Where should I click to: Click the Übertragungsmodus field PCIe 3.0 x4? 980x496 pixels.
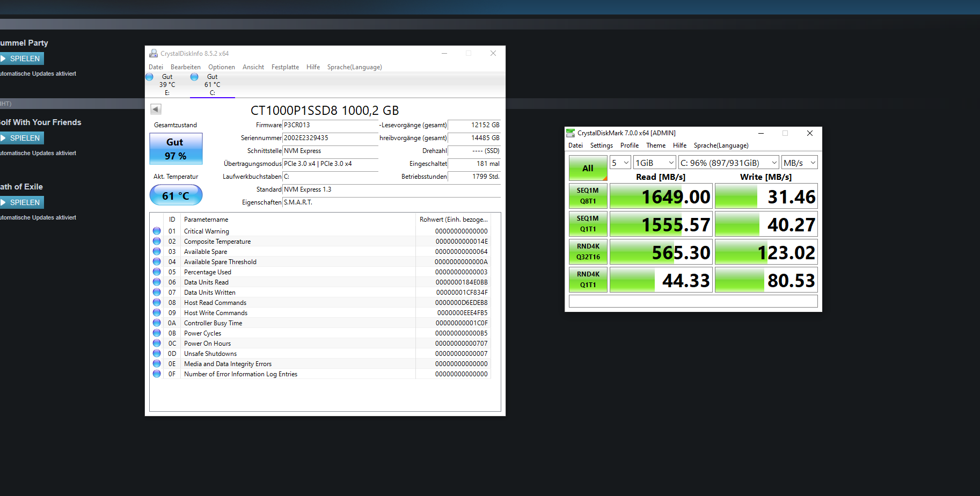[x=330, y=164]
